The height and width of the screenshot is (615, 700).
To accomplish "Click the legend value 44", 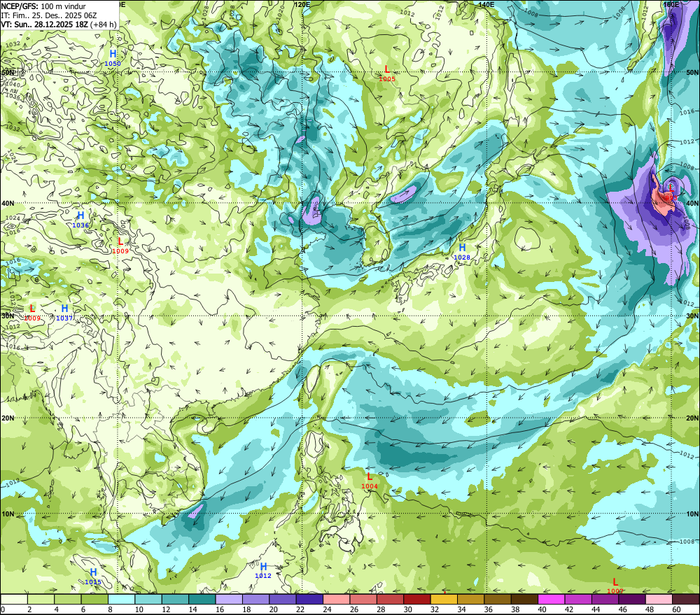I will pyautogui.click(x=596, y=609).
